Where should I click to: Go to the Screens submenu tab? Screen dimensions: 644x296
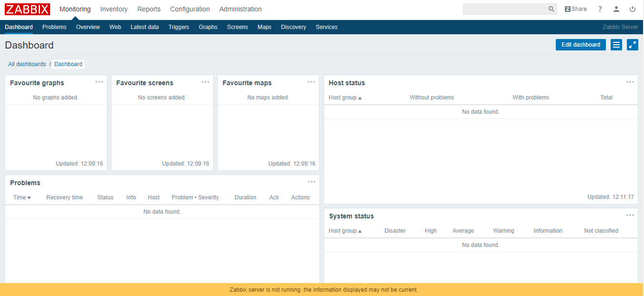pyautogui.click(x=237, y=27)
